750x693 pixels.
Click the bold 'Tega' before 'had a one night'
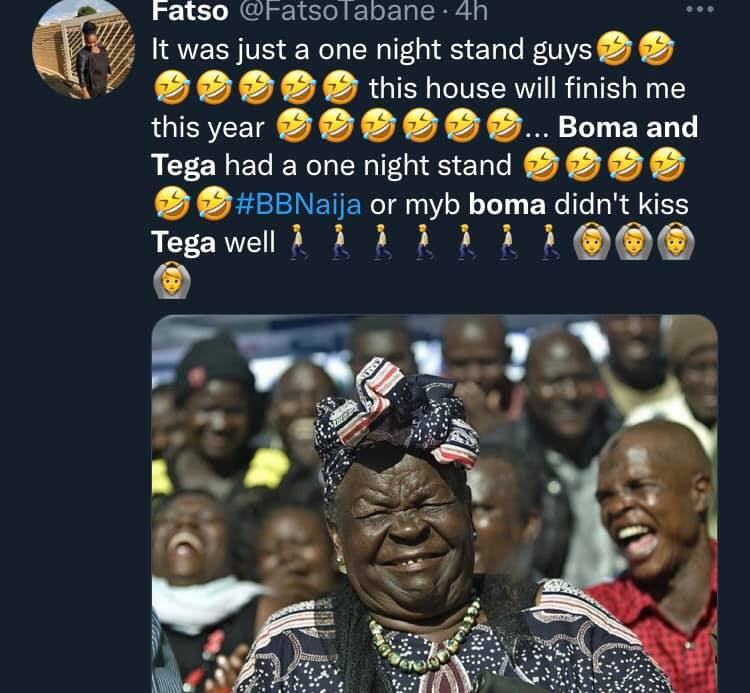[184, 166]
